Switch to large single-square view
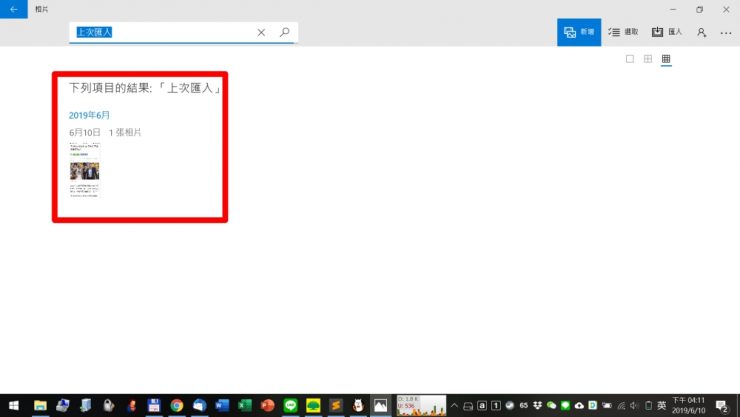740x417 pixels. 630,59
